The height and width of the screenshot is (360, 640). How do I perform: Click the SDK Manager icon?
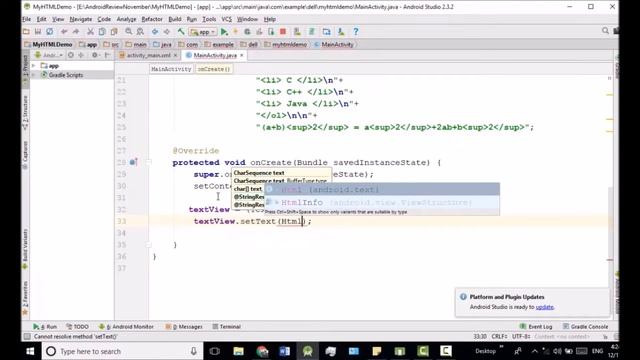tap(341, 31)
